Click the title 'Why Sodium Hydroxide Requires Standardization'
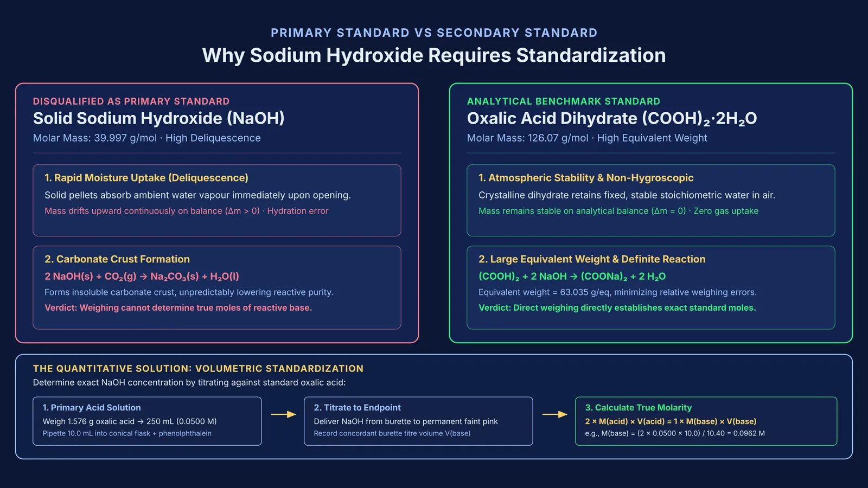868x488 pixels. (x=434, y=55)
